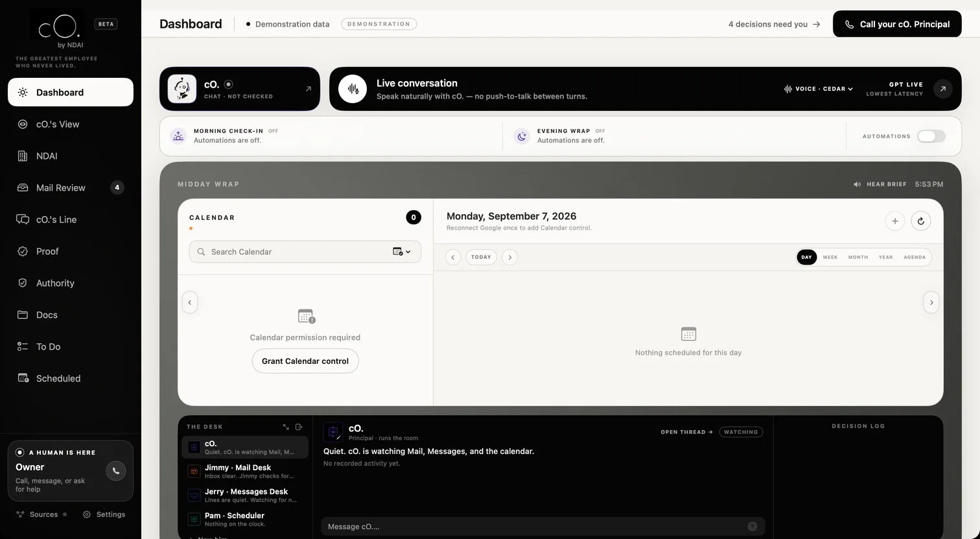This screenshot has height=539, width=980.
Task: Go to NDAI in the sidebar
Action: (x=71, y=156)
